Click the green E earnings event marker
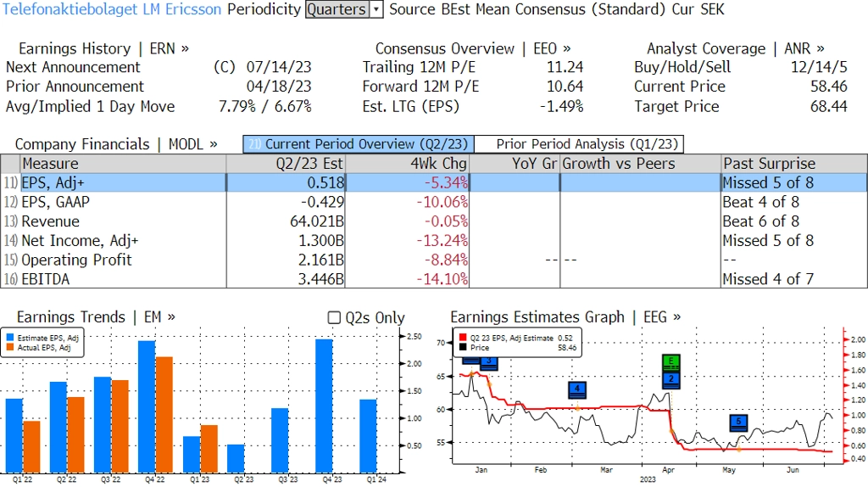 (671, 362)
